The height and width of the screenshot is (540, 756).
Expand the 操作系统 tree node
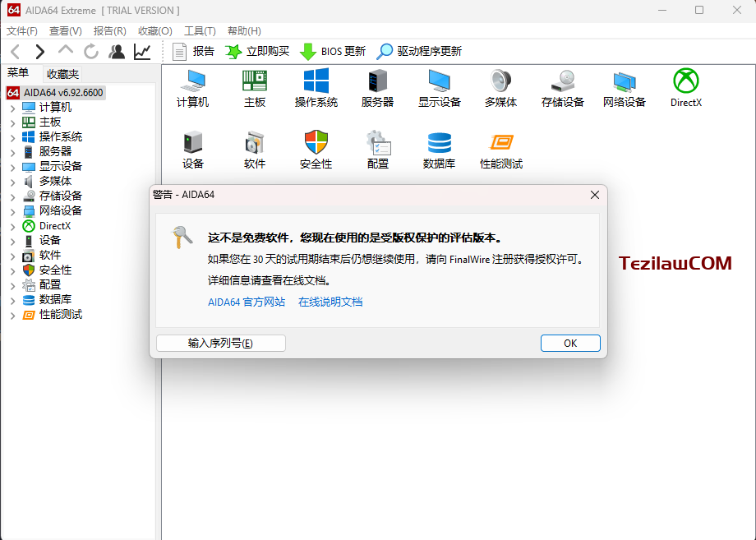[x=13, y=137]
